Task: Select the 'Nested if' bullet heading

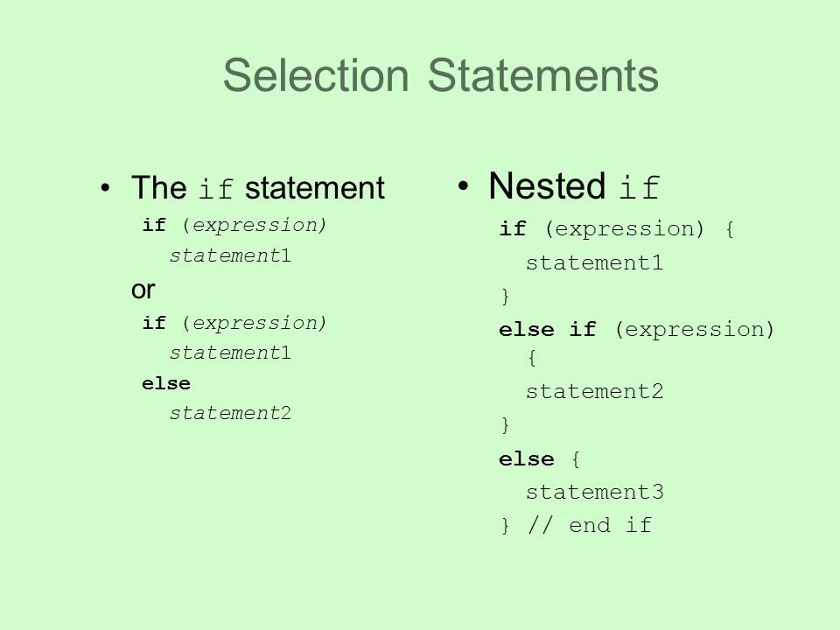Action: pos(574,185)
